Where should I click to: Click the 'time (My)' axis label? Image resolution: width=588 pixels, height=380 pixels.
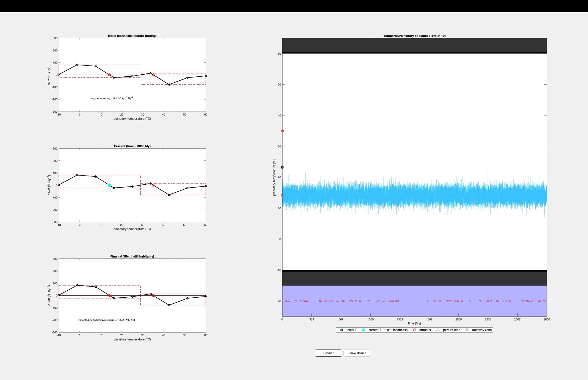(x=414, y=323)
